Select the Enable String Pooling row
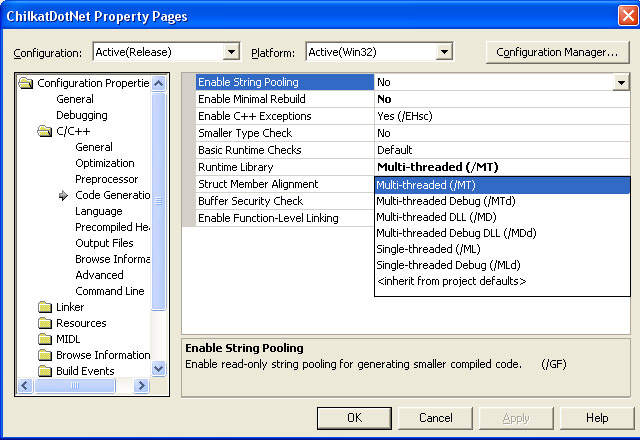This screenshot has height=440, width=640. pyautogui.click(x=285, y=82)
